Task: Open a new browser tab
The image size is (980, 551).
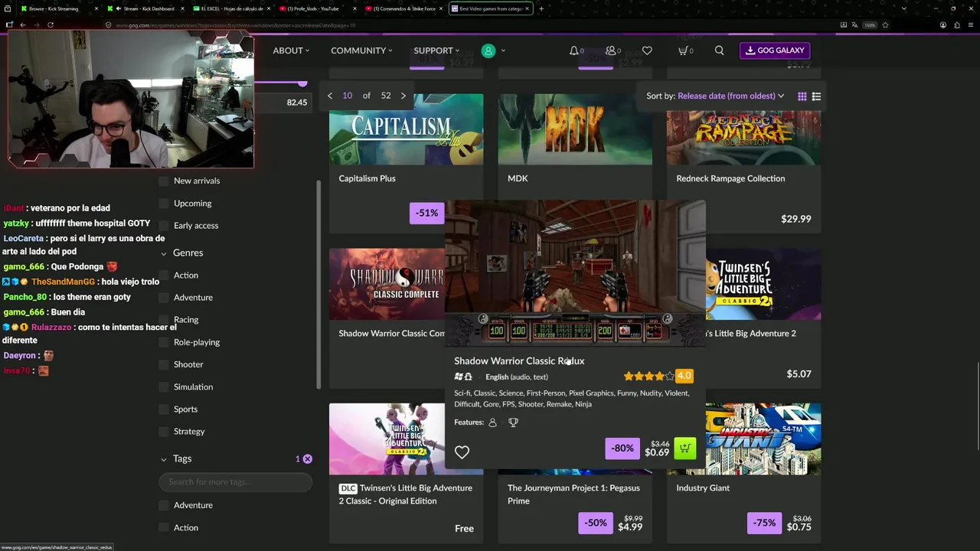Action: (541, 8)
